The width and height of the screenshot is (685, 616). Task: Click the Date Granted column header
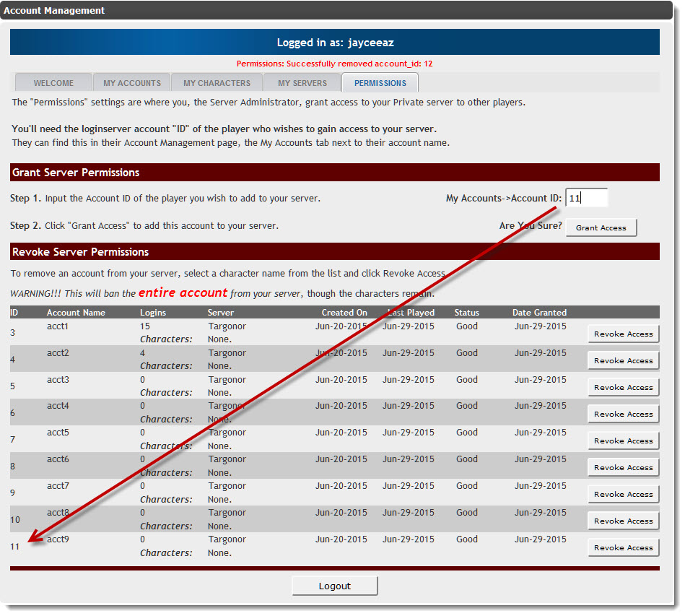tap(539, 313)
